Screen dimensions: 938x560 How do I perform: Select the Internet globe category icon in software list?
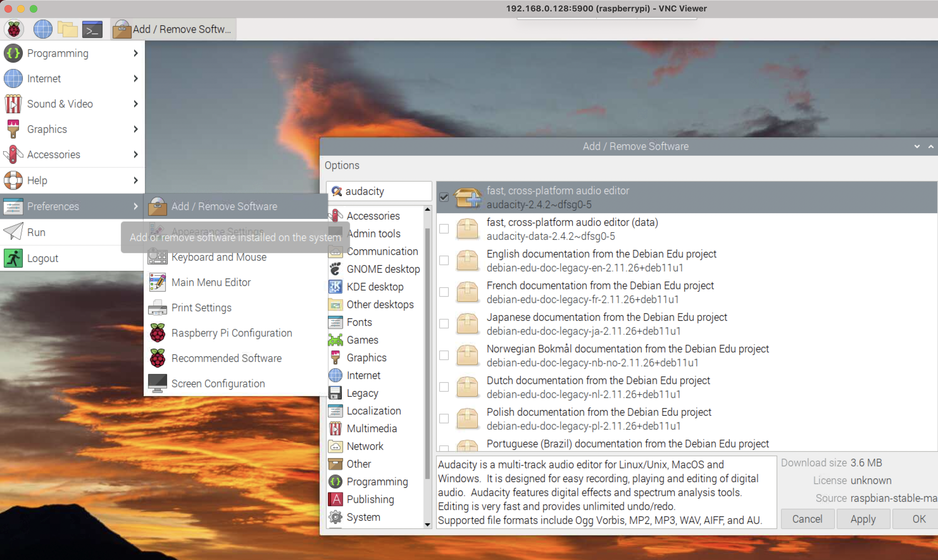[335, 376]
